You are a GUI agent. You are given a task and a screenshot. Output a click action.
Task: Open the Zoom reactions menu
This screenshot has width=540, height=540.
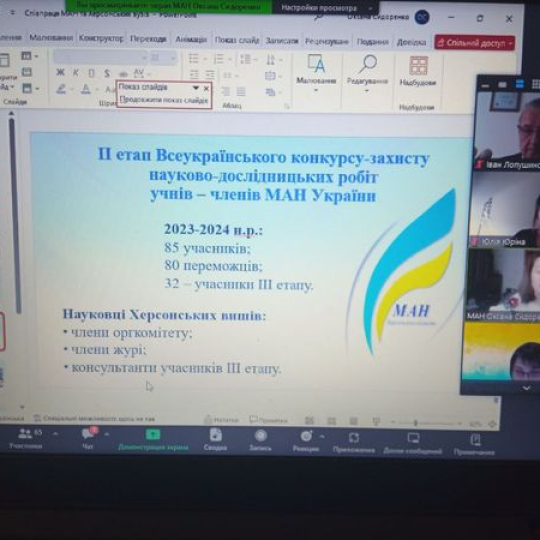coord(305,441)
